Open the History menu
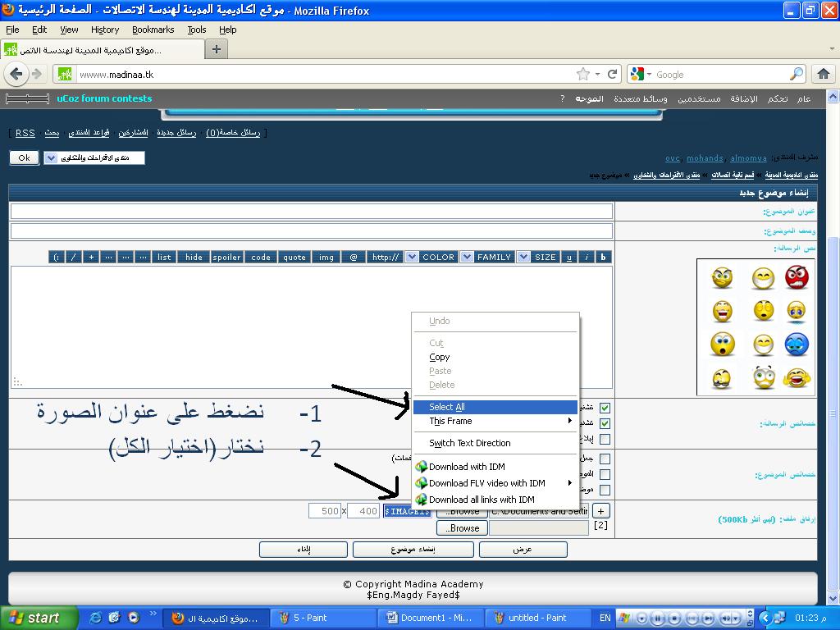The width and height of the screenshot is (840, 630). coord(104,30)
